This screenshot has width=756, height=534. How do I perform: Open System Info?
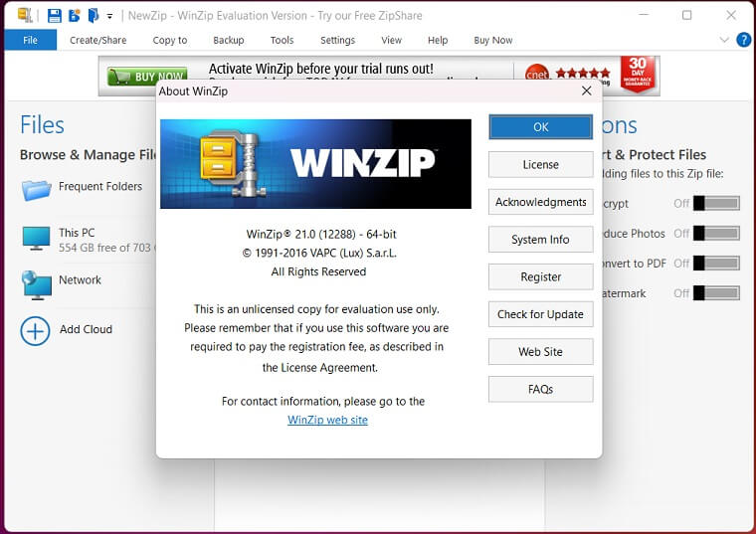540,239
